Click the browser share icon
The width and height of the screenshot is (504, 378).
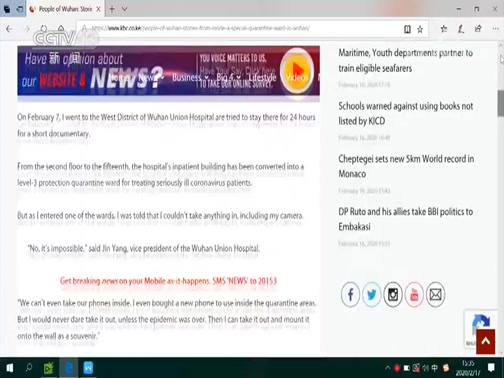coord(478,29)
